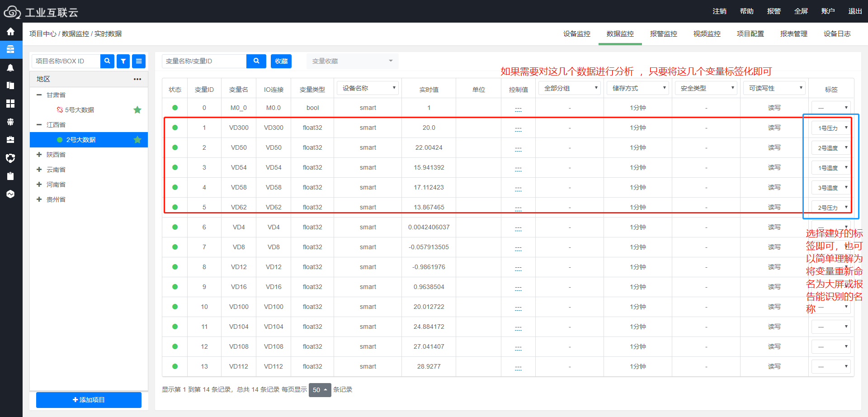This screenshot has width=868, height=417.
Task: Click control value link for M0_0 row
Action: (518, 109)
